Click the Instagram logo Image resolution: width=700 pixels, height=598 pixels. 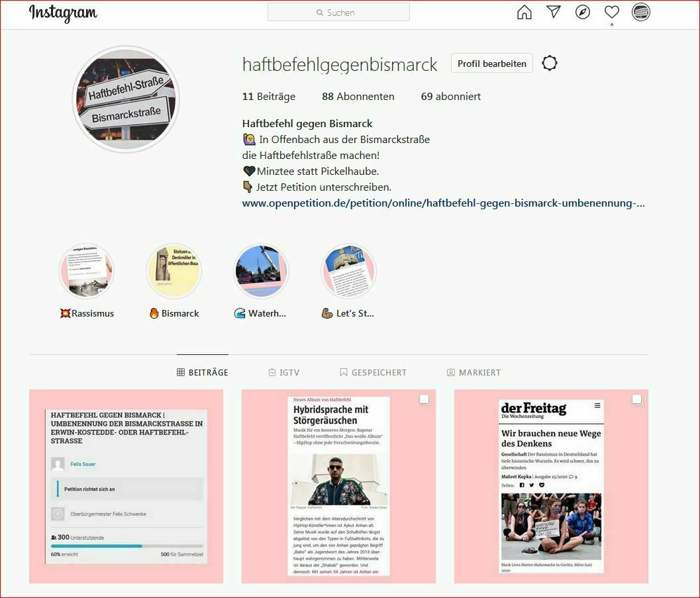click(x=63, y=13)
